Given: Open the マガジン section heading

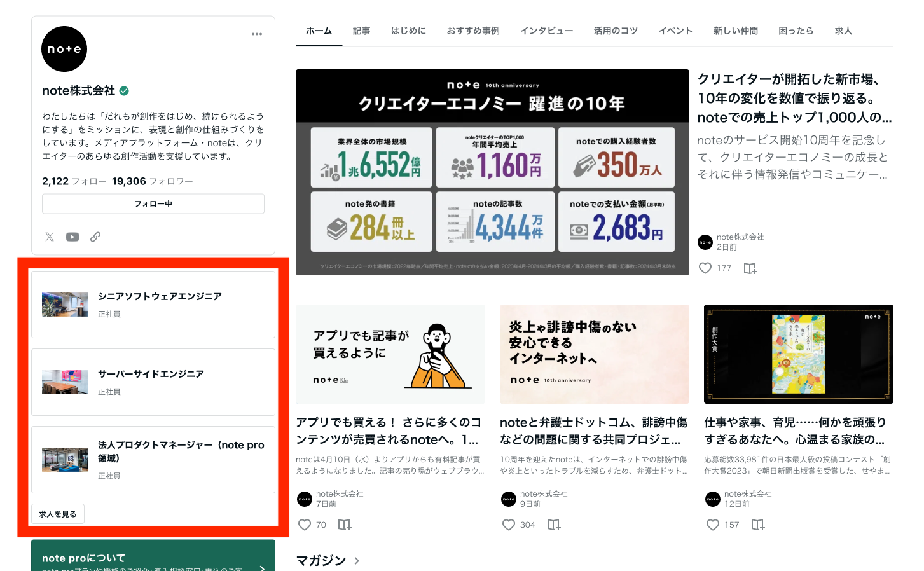Looking at the screenshot, I should pyautogui.click(x=321, y=561).
